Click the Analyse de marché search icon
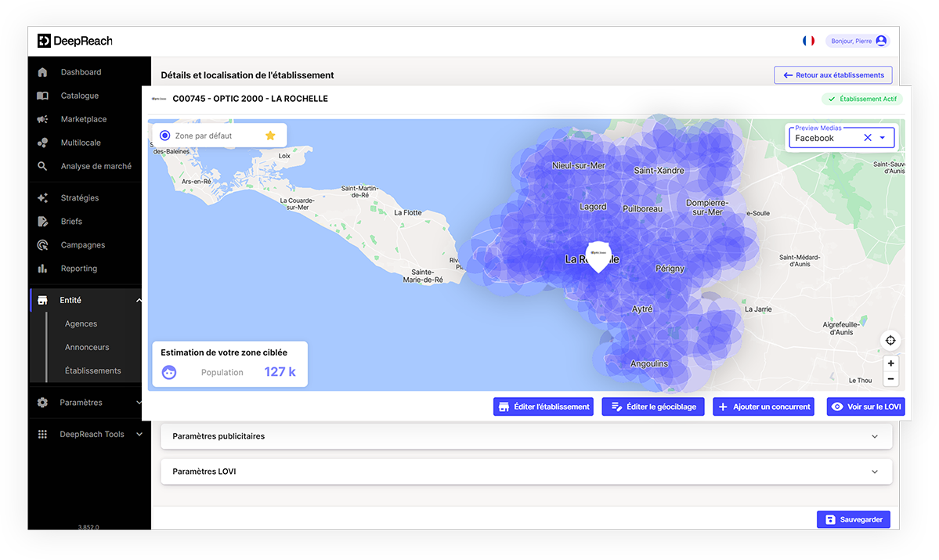939x560 pixels. click(x=42, y=166)
